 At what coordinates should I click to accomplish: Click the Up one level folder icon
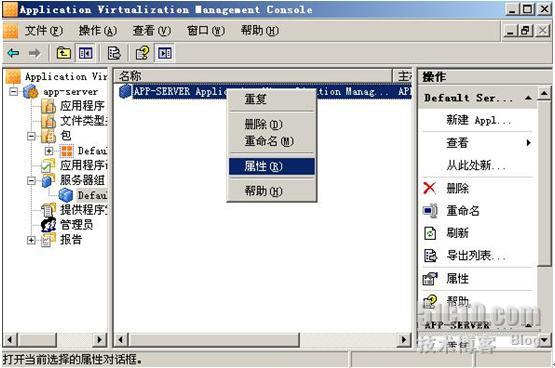(64, 53)
